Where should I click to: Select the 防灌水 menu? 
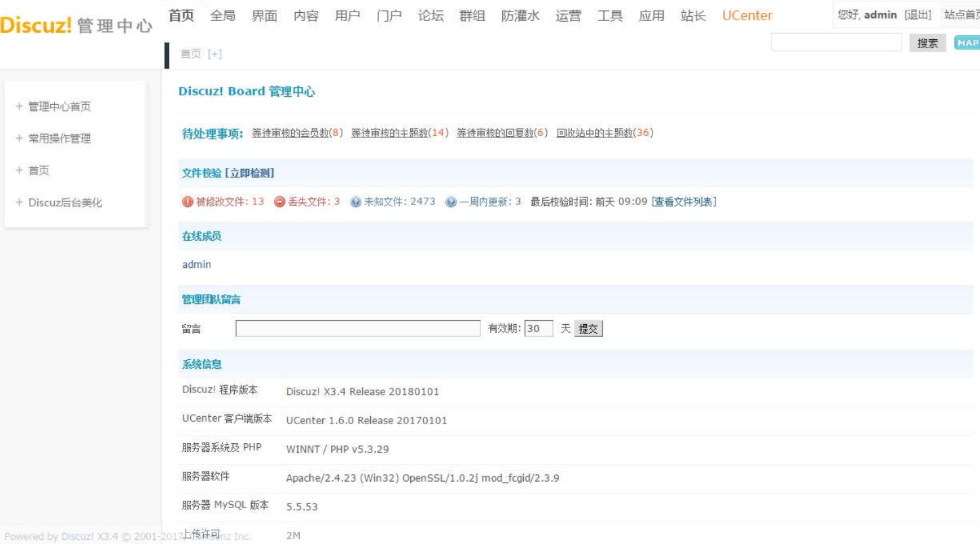pyautogui.click(x=520, y=16)
